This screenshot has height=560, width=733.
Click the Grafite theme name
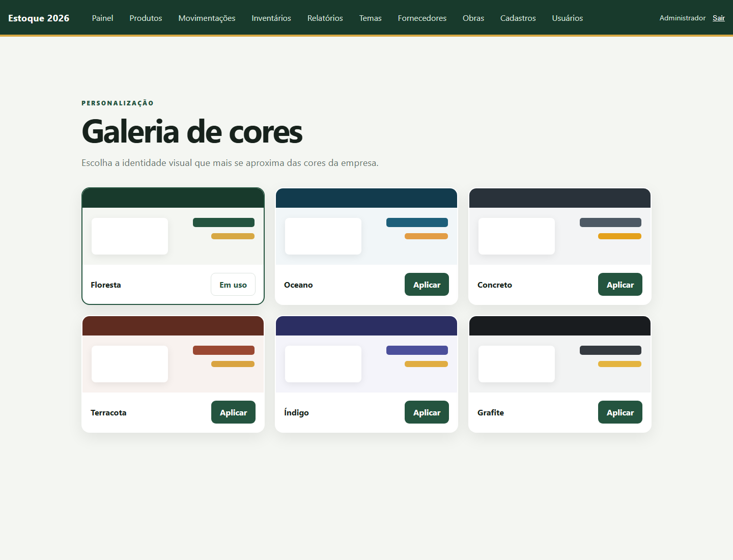(491, 413)
